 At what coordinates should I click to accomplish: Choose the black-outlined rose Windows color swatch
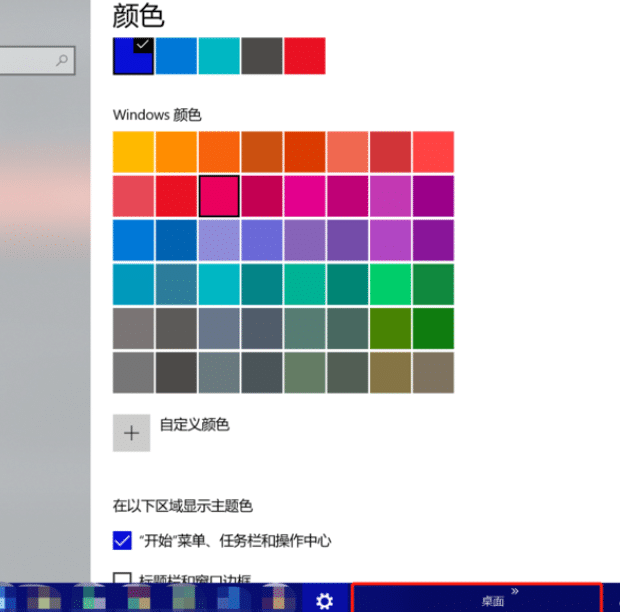(x=219, y=196)
